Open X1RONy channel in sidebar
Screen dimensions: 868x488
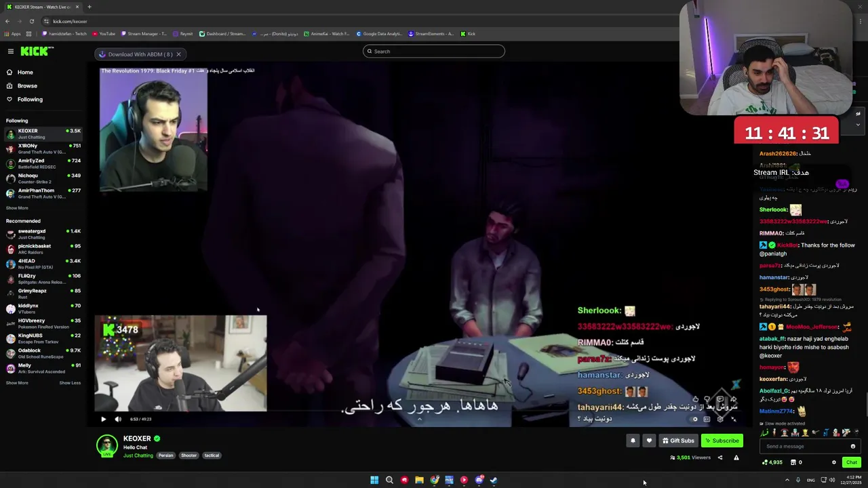coord(43,148)
